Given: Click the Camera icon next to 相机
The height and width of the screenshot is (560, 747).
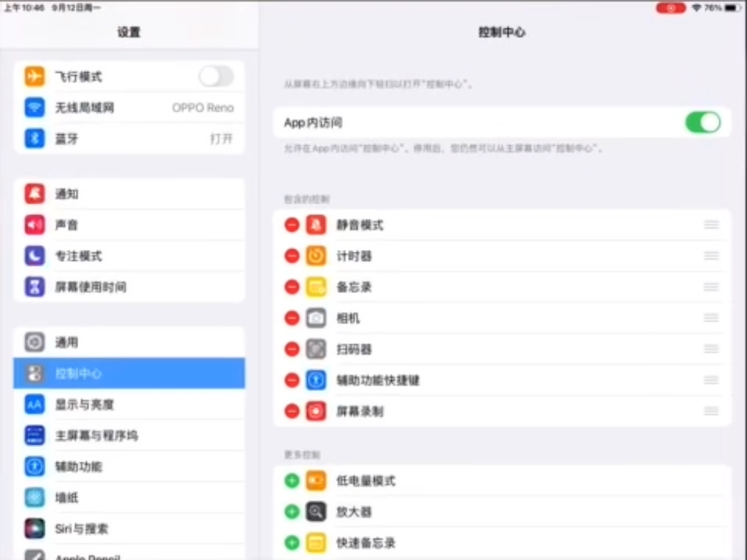Looking at the screenshot, I should pyautogui.click(x=315, y=318).
